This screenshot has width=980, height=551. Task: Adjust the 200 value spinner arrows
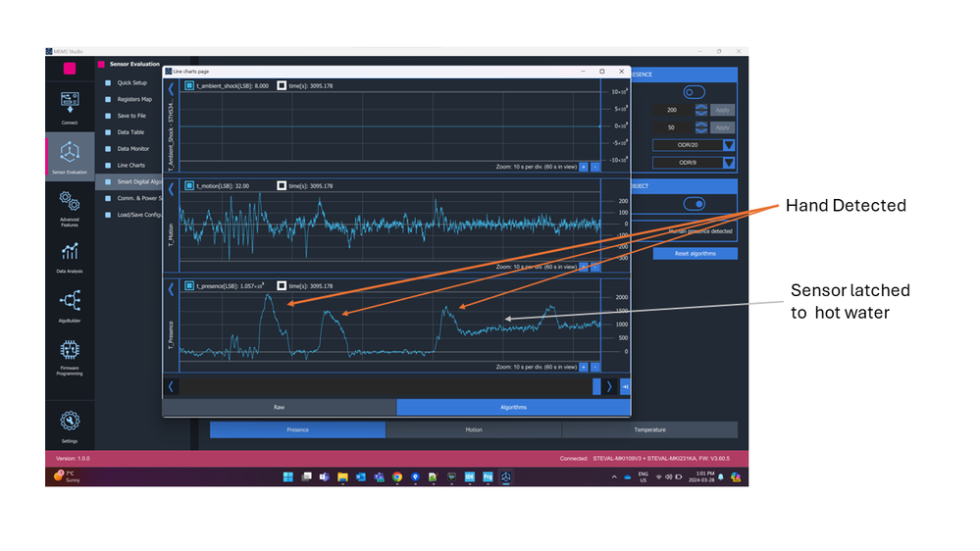tap(701, 110)
